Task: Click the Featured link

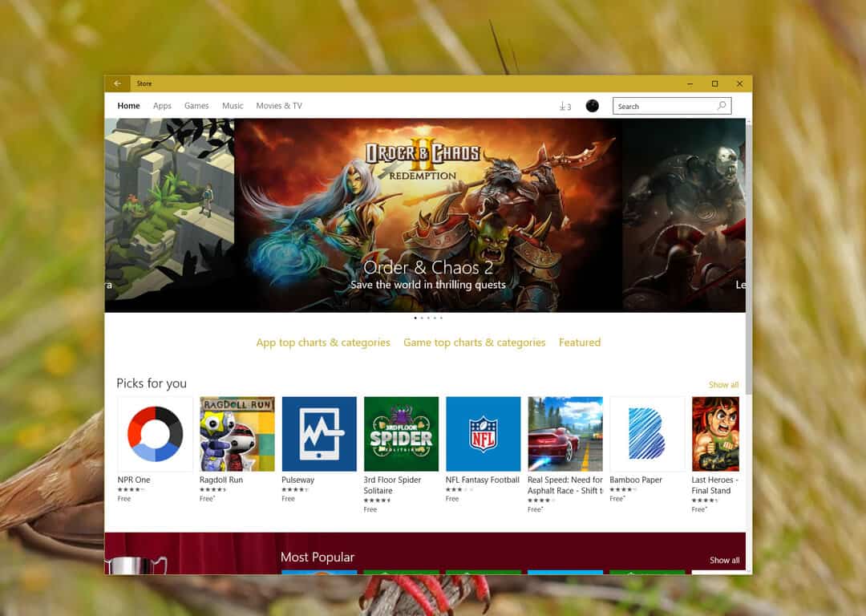Action: 580,342
